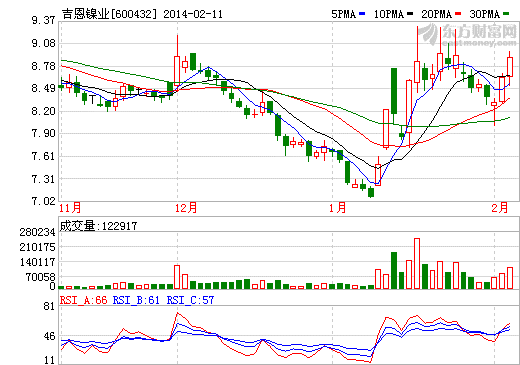Click the 8.49 price axis label
The width and height of the screenshot is (520, 365).
[x=43, y=88]
